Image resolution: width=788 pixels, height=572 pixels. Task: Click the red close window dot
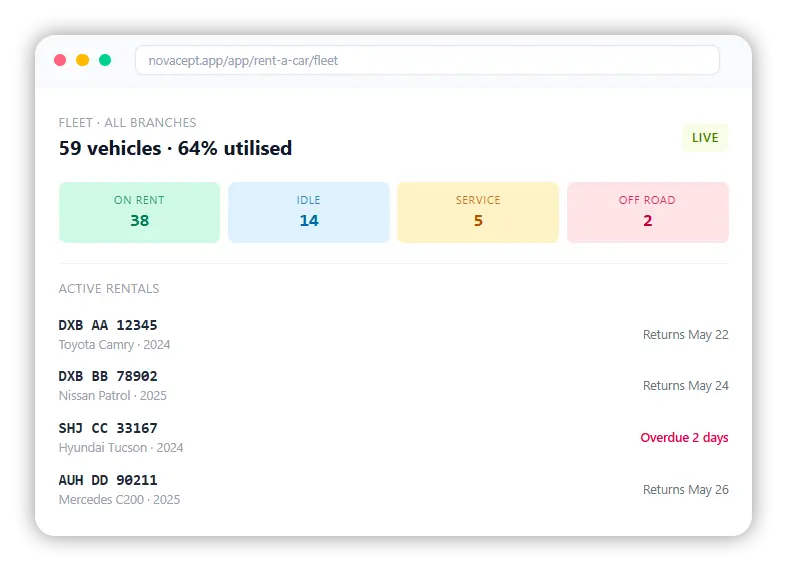click(x=60, y=60)
